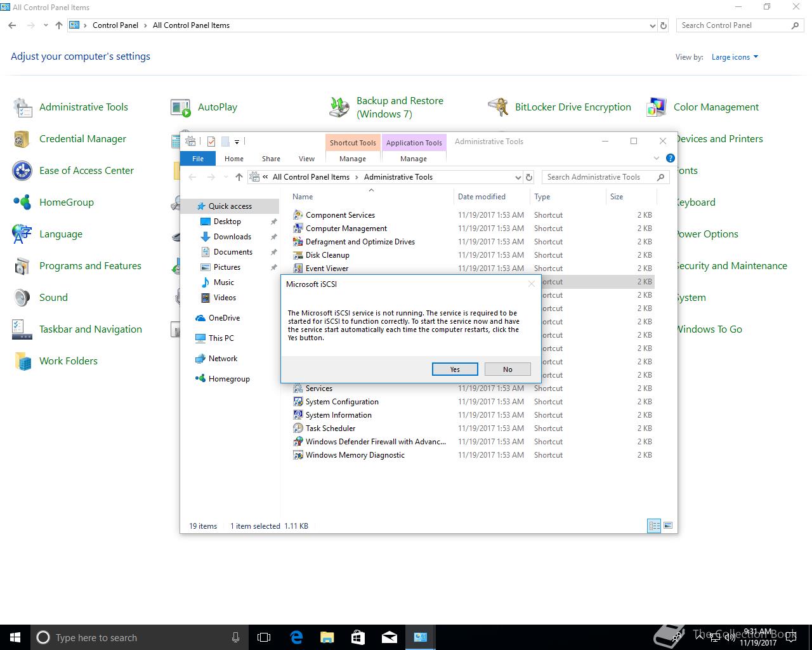Sort by the Date modified column header

click(492, 197)
